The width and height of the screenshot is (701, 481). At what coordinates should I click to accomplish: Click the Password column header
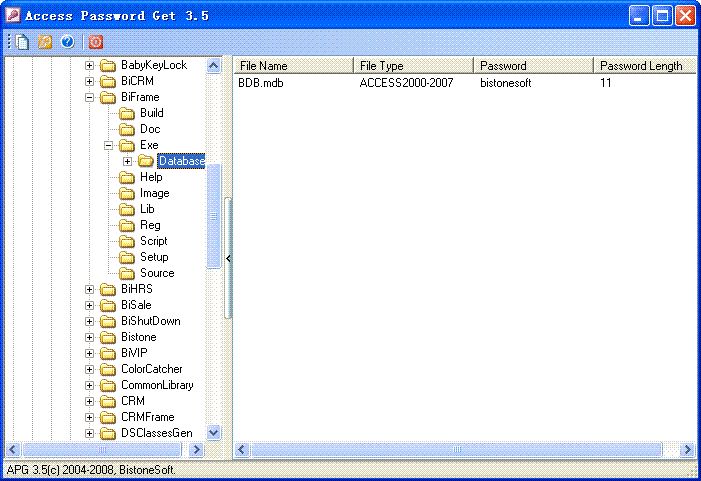[533, 66]
